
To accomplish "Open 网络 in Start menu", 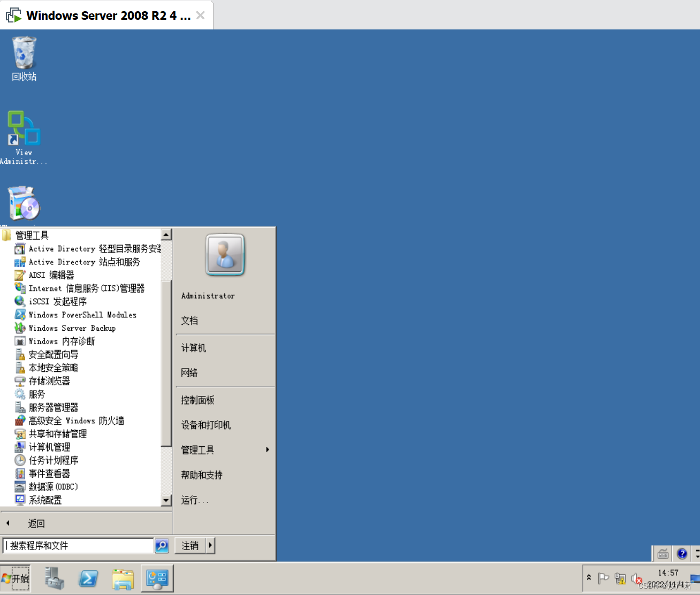I will coord(189,373).
